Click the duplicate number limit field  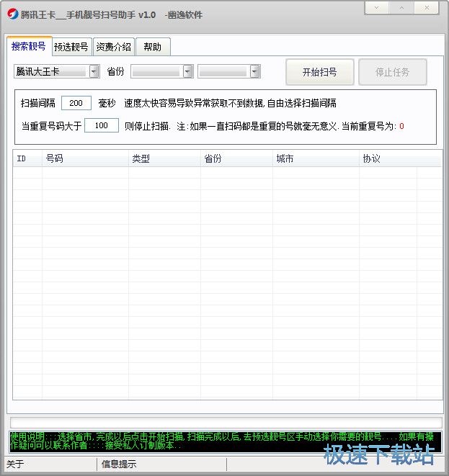pyautogui.click(x=101, y=126)
